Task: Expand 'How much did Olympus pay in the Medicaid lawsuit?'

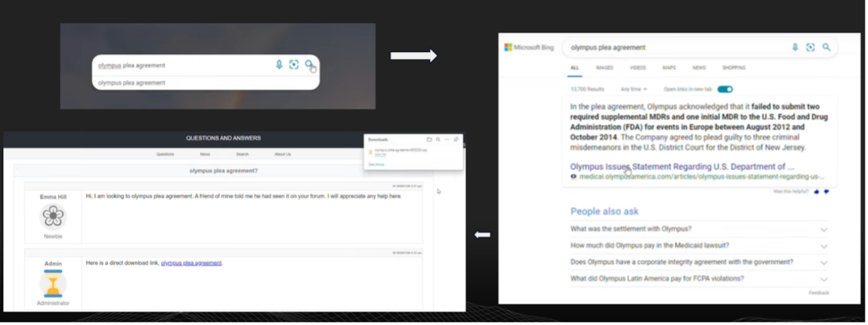Action: coord(699,246)
